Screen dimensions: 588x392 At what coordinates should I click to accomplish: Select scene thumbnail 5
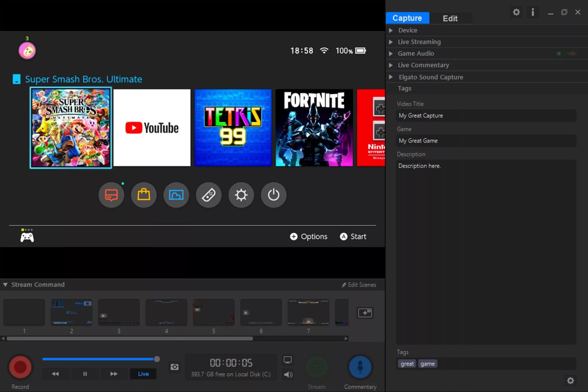pyautogui.click(x=213, y=312)
